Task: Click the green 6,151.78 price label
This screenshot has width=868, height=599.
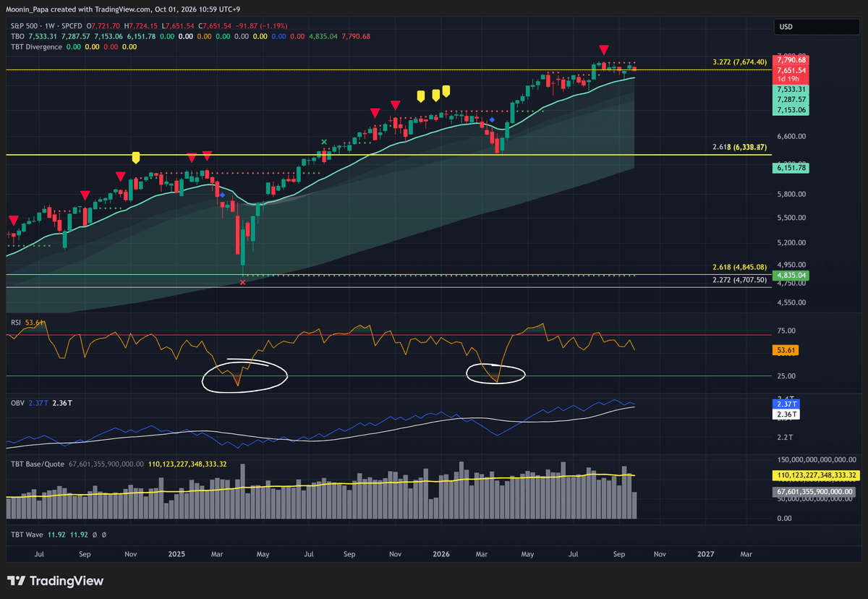Action: coord(791,168)
